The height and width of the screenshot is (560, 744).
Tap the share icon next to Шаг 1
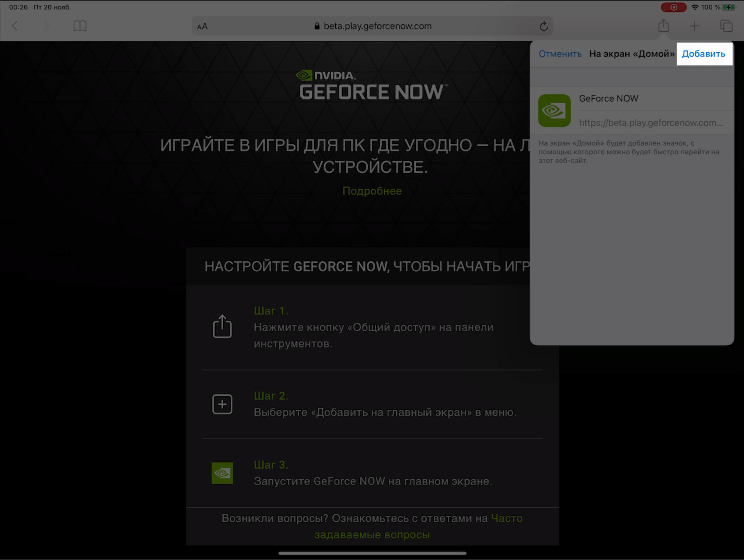pos(222,326)
